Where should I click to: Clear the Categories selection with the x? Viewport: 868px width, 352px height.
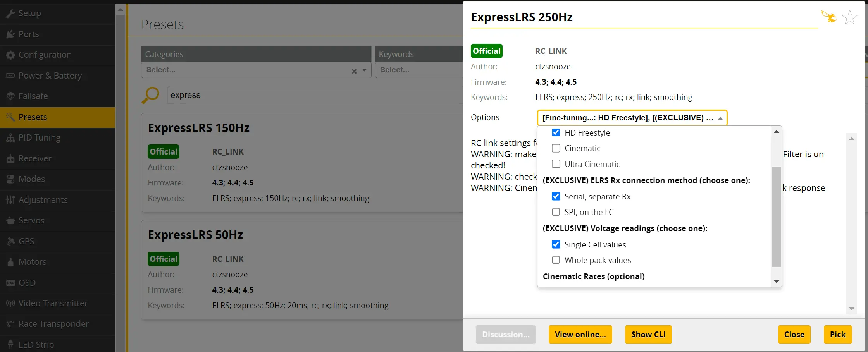[x=354, y=71]
